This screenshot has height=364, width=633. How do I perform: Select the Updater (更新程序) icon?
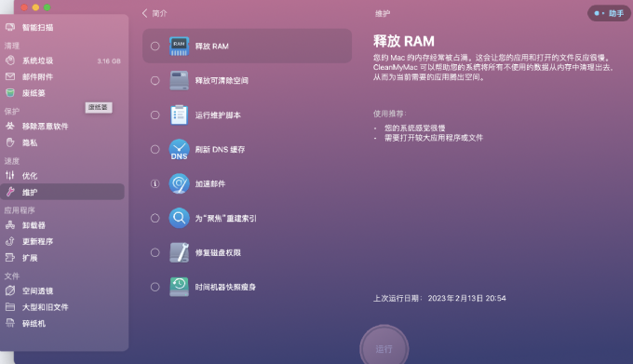pyautogui.click(x=10, y=241)
